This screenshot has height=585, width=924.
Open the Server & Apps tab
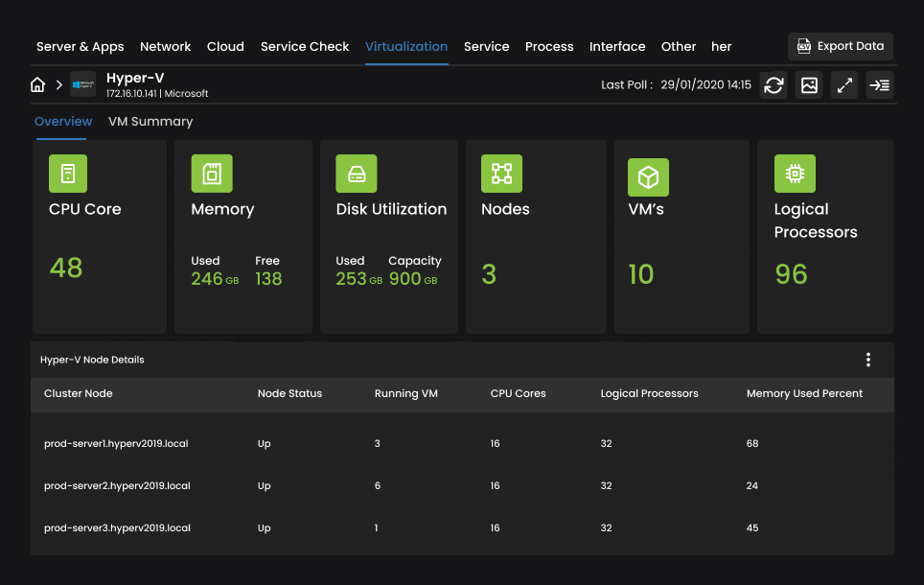(x=81, y=47)
